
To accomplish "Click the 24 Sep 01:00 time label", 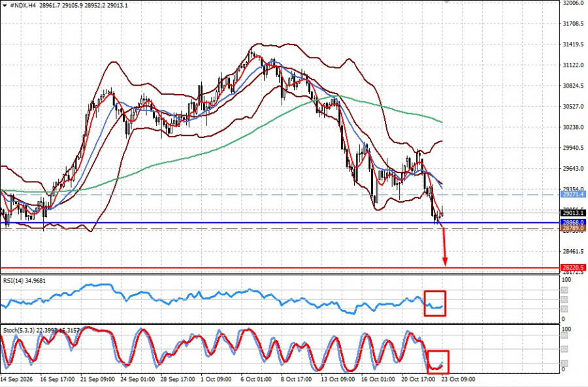I will pos(138,379).
